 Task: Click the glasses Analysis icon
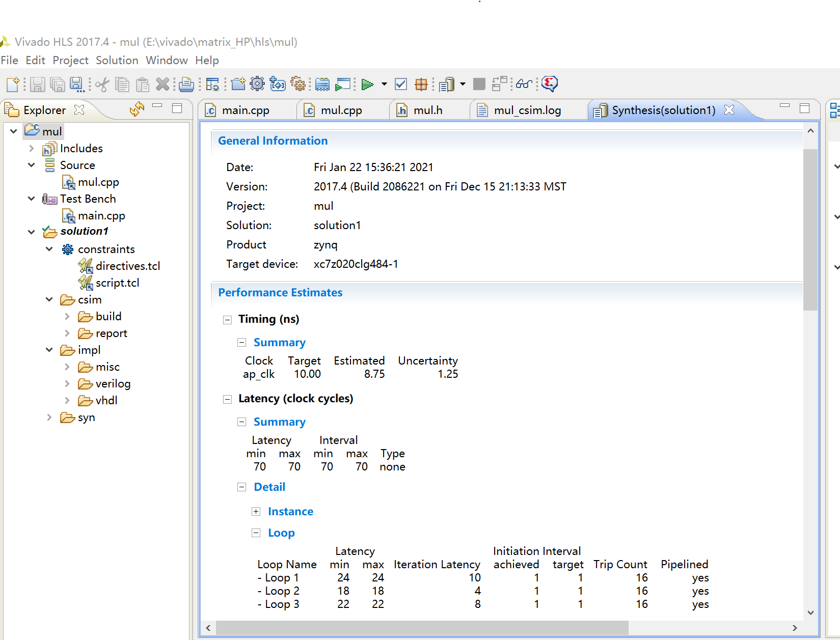click(x=524, y=84)
